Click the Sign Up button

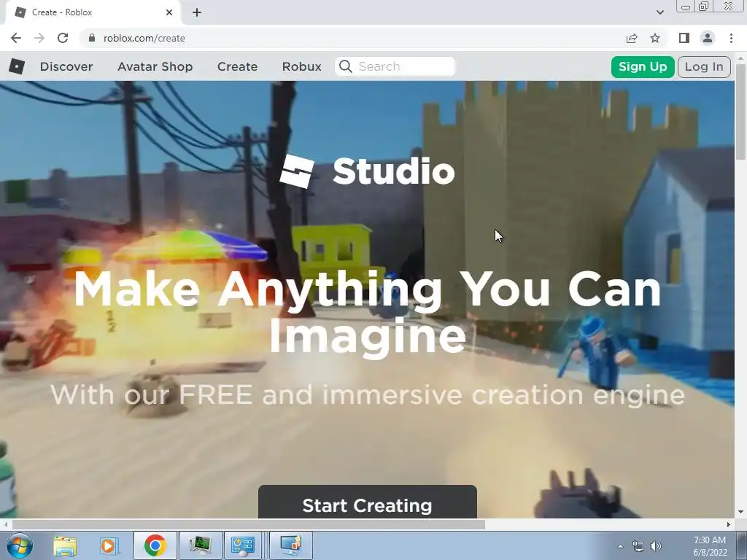tap(643, 66)
